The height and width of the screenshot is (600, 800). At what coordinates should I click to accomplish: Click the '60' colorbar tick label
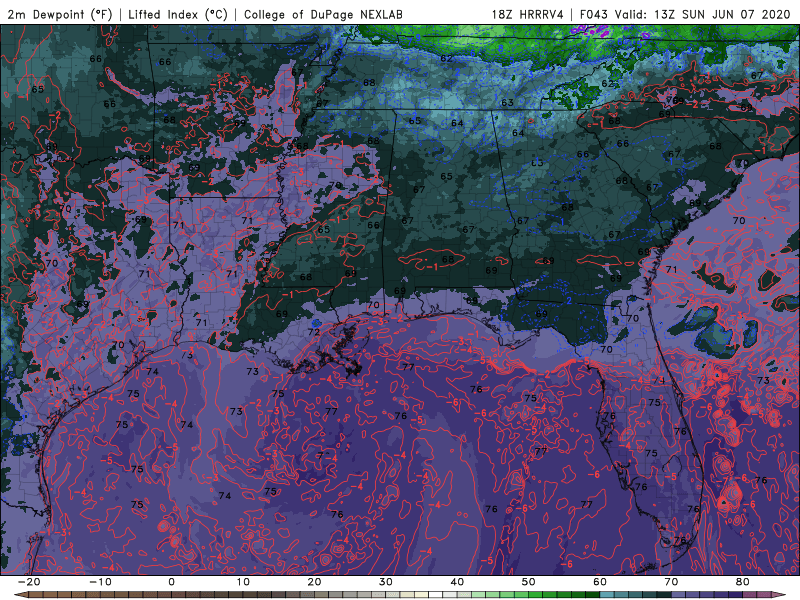(600, 582)
